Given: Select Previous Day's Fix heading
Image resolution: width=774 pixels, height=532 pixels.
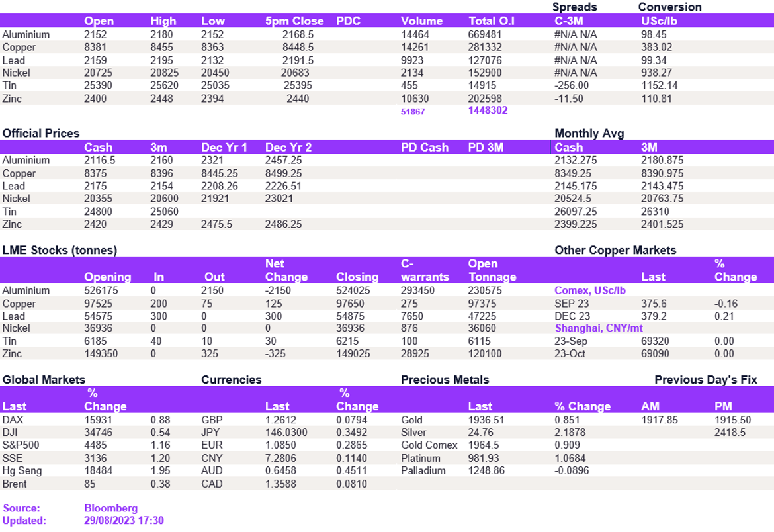Looking at the screenshot, I should 706,380.
